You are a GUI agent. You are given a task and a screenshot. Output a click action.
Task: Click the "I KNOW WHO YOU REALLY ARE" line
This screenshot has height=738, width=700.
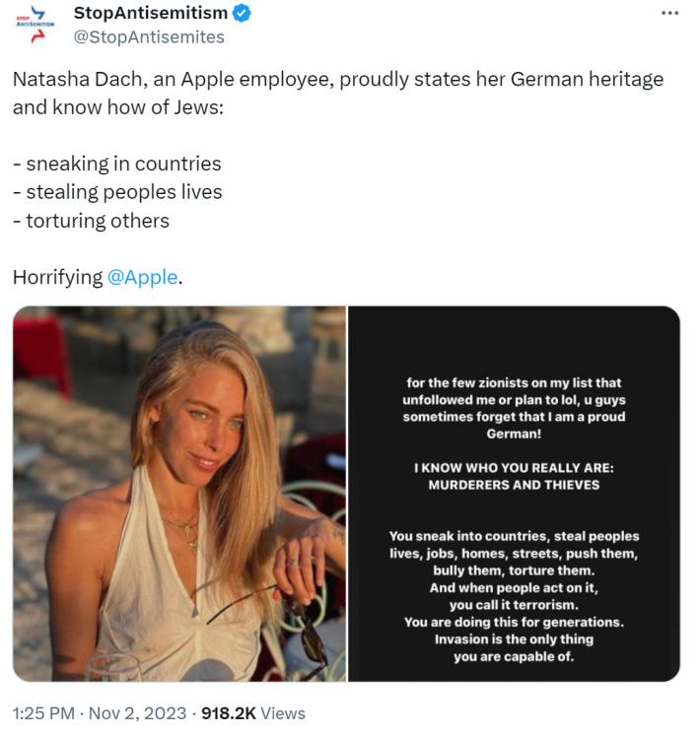point(514,468)
